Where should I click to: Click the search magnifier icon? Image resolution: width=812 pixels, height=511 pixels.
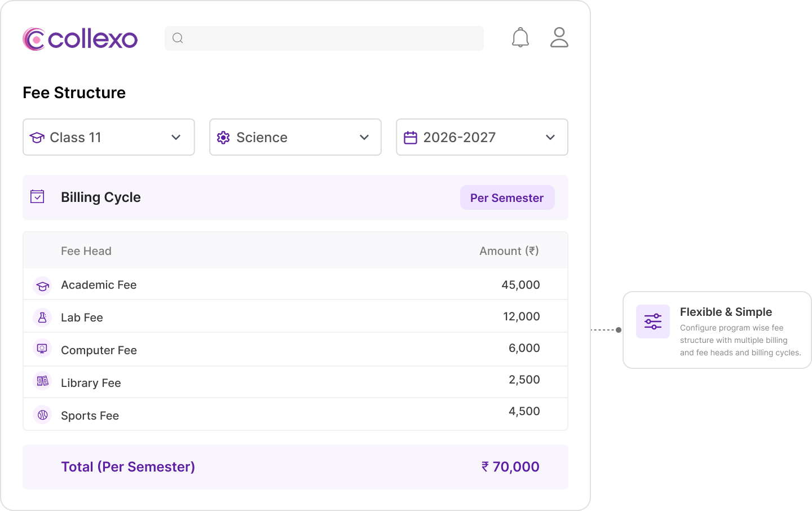(x=178, y=38)
